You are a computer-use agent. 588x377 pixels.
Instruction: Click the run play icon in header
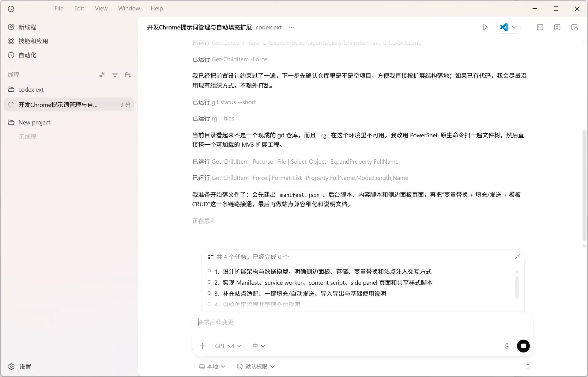[485, 27]
